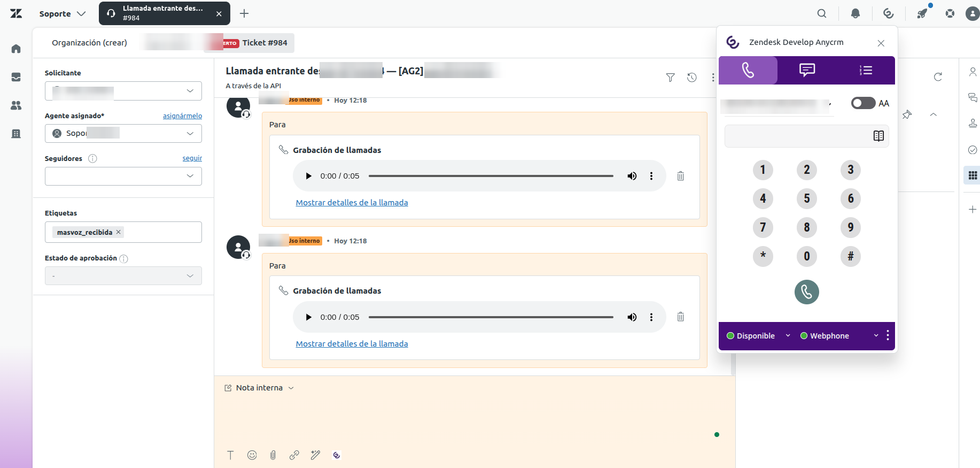The width and height of the screenshot is (980, 468).
Task: Delete the first call recording
Action: click(x=680, y=176)
